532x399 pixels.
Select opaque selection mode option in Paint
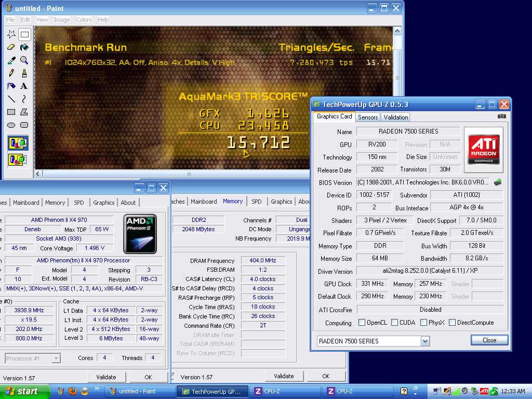(18, 143)
